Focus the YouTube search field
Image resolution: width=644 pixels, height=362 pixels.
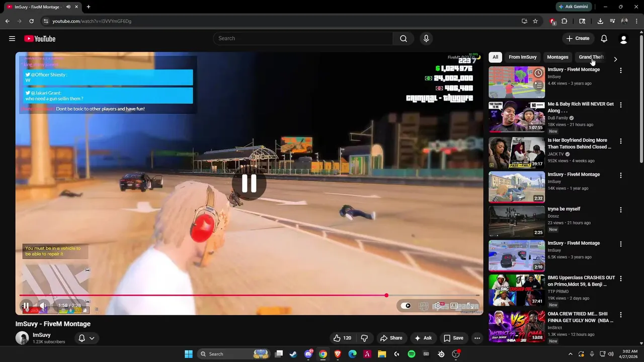tap(303, 39)
